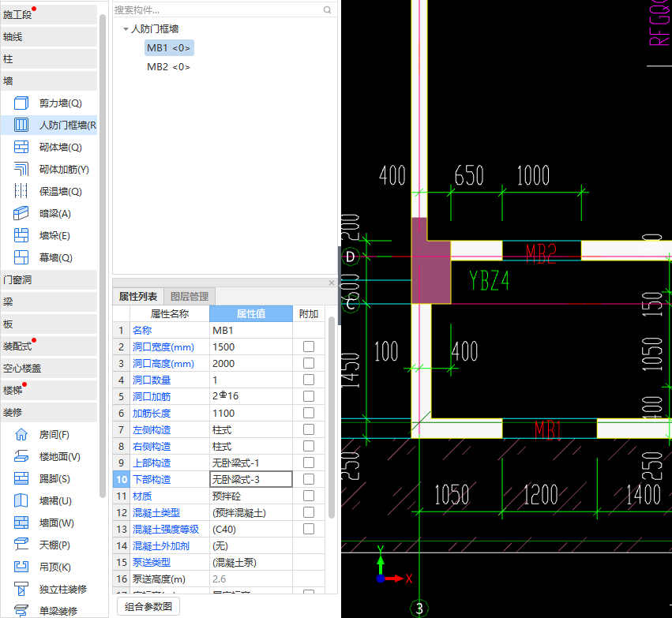Click the 属性值 column header
Viewport: 672px width, 618px height.
pos(251,313)
